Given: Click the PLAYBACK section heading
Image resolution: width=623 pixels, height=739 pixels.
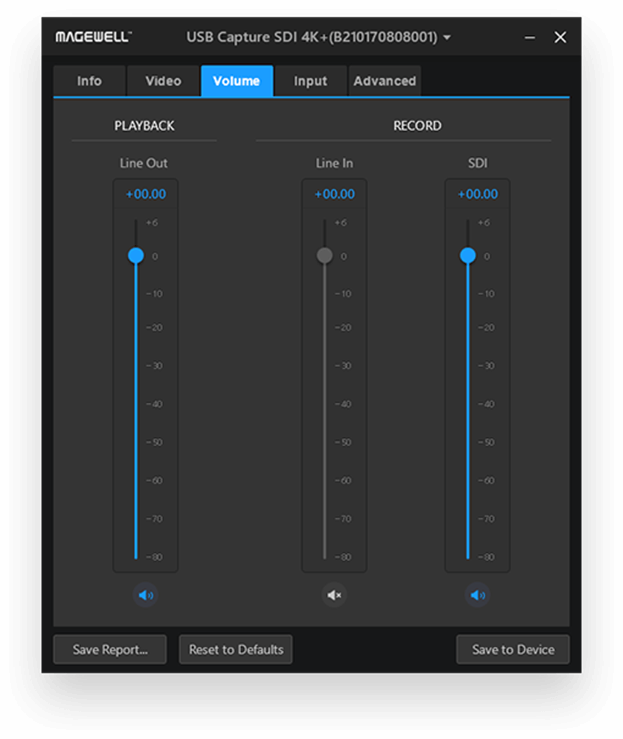Looking at the screenshot, I should coord(144,126).
